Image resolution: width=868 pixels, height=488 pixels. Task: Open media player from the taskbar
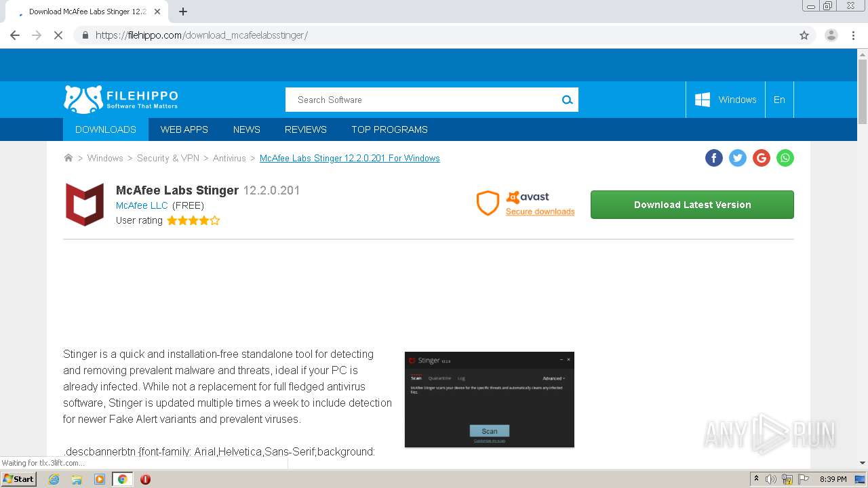[100, 479]
